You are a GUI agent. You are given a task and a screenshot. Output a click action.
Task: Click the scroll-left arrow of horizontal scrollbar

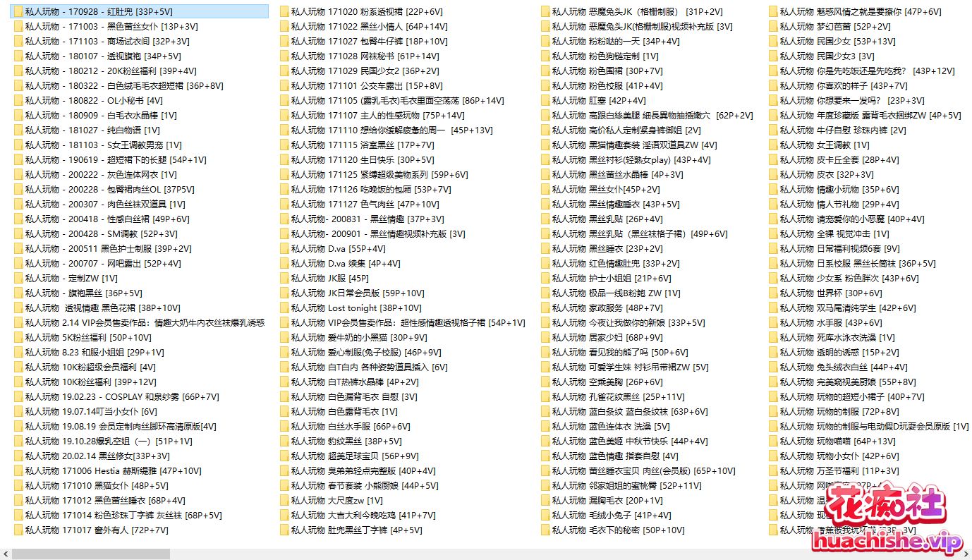(5, 554)
